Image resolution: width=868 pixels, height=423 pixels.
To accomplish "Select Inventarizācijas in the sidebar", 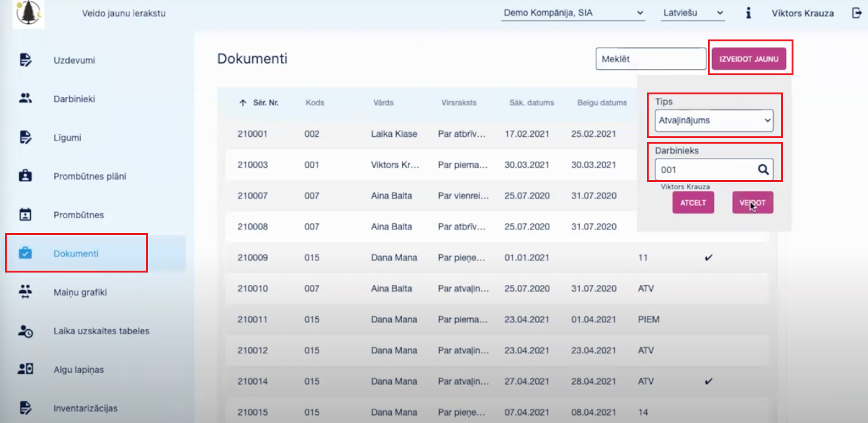I will coord(85,408).
